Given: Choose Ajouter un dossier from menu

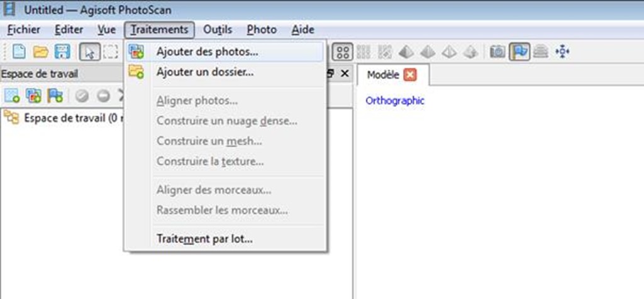Looking at the screenshot, I should [x=225, y=72].
